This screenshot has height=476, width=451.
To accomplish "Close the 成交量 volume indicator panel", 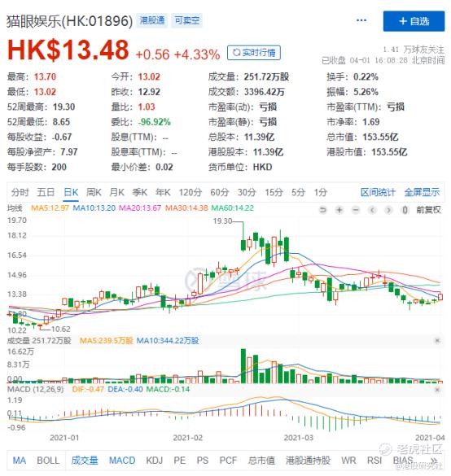I will [437, 341].
